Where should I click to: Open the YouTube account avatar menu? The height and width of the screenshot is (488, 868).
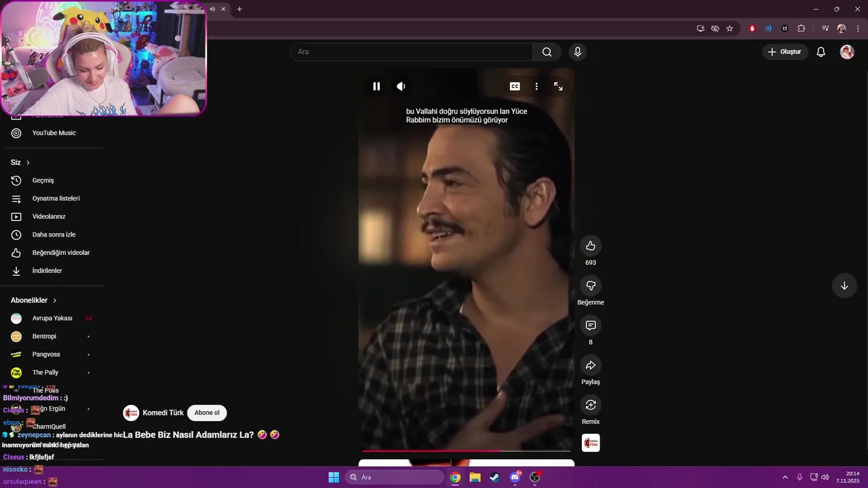pos(847,52)
